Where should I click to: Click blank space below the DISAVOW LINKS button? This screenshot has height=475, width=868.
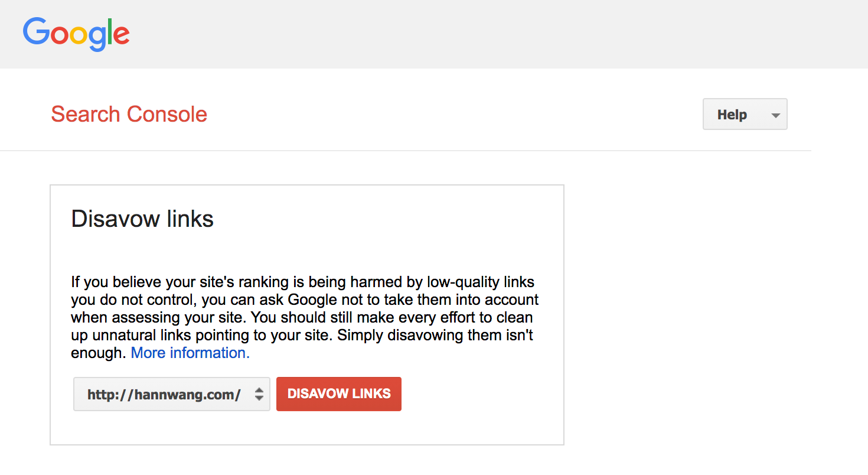point(338,428)
